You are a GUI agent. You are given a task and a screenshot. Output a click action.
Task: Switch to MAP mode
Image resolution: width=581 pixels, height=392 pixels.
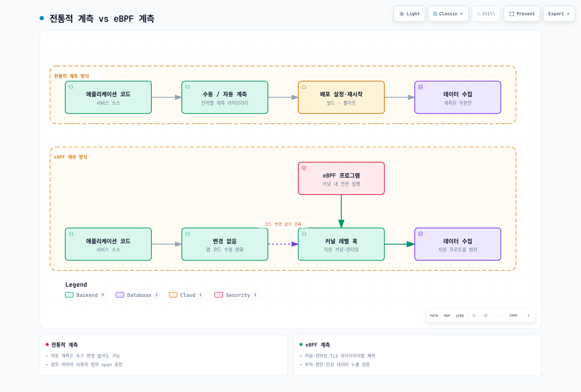pyautogui.click(x=447, y=316)
